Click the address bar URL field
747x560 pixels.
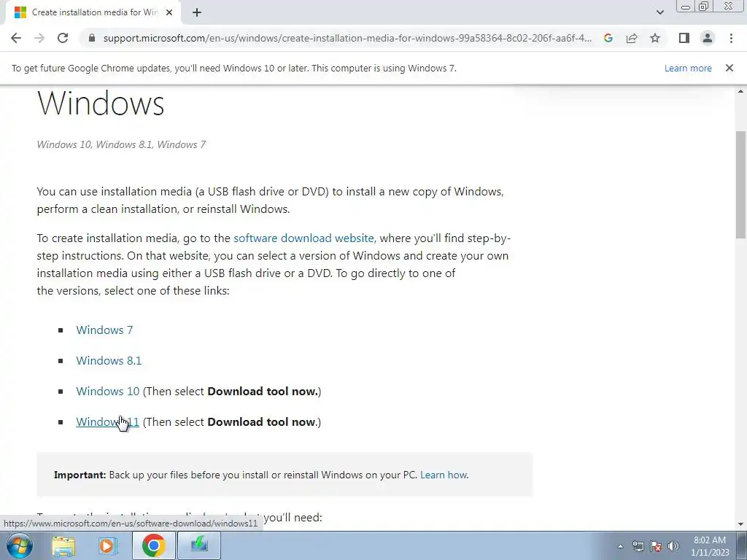(347, 38)
